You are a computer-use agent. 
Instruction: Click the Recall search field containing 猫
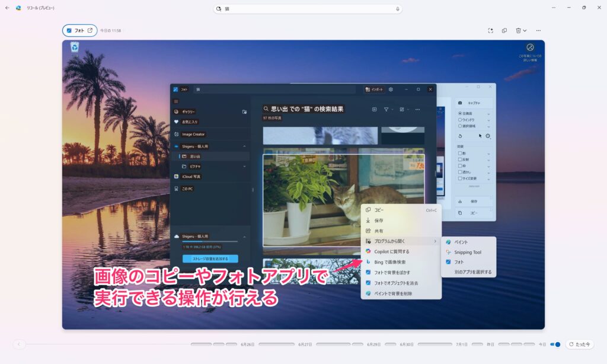coord(308,8)
